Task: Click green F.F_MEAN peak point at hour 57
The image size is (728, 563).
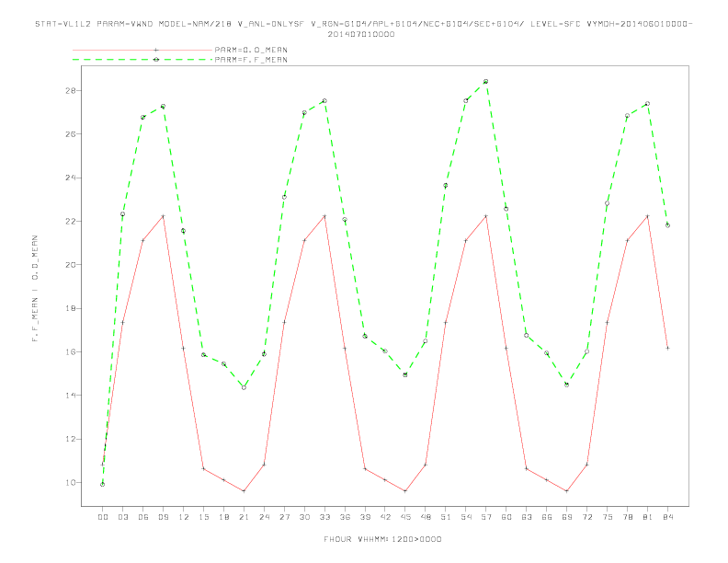Action: 486,82
